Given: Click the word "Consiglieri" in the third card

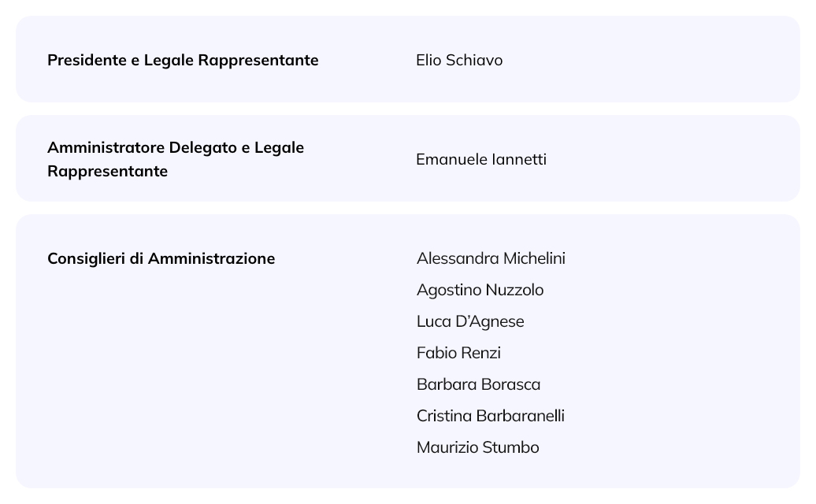Looking at the screenshot, I should (x=89, y=259).
